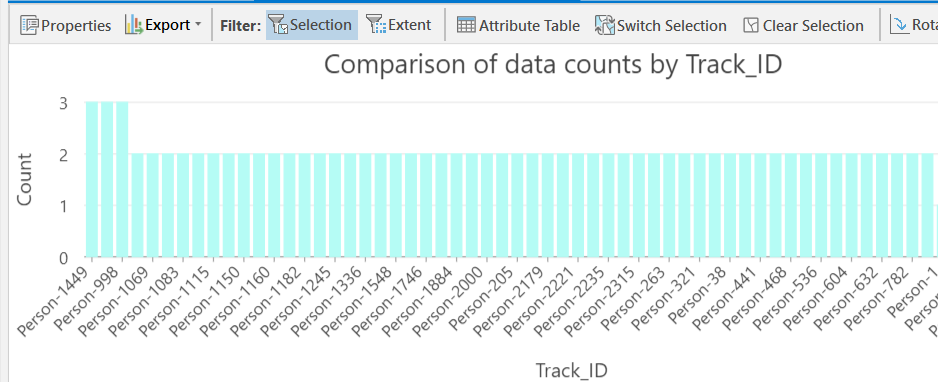Click the Person-1548 axis label
938x382 pixels.
[x=358, y=302]
